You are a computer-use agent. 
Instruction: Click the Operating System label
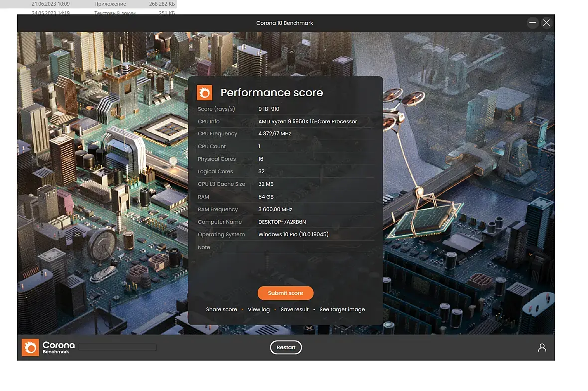[221, 234]
